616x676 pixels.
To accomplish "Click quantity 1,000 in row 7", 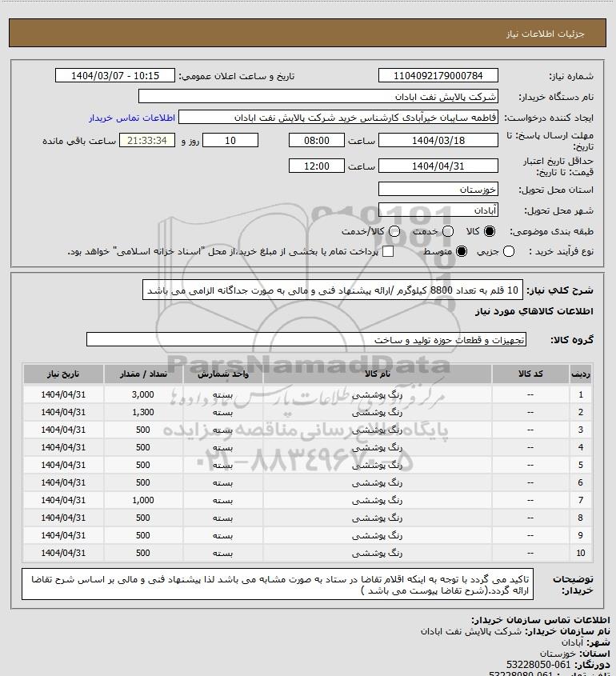I will pos(143,500).
